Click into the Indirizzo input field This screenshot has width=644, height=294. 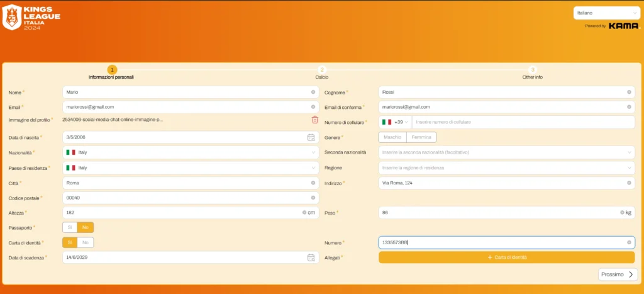(x=506, y=183)
